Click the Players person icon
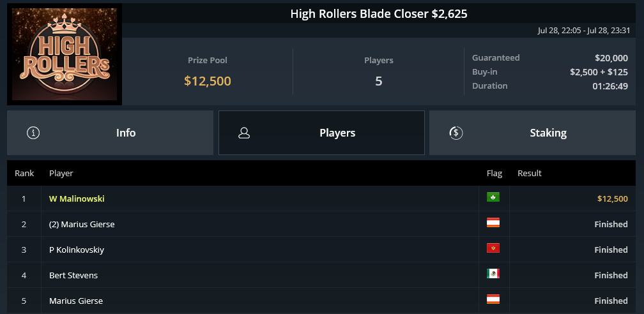This screenshot has height=314, width=644. tap(244, 133)
